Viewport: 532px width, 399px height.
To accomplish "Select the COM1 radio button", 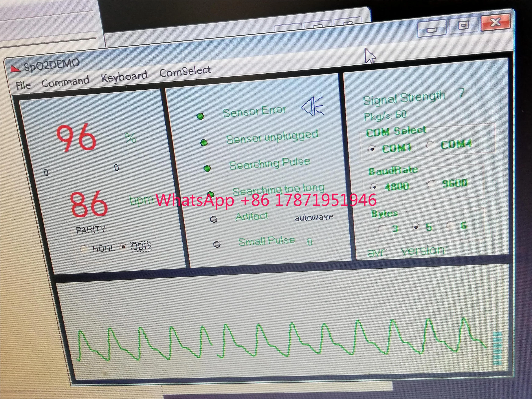I will pyautogui.click(x=372, y=149).
